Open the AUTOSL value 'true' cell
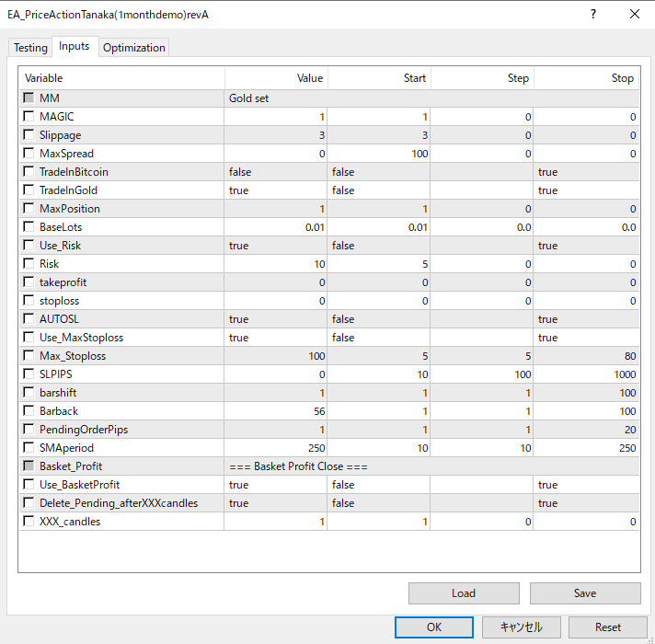 coord(276,318)
